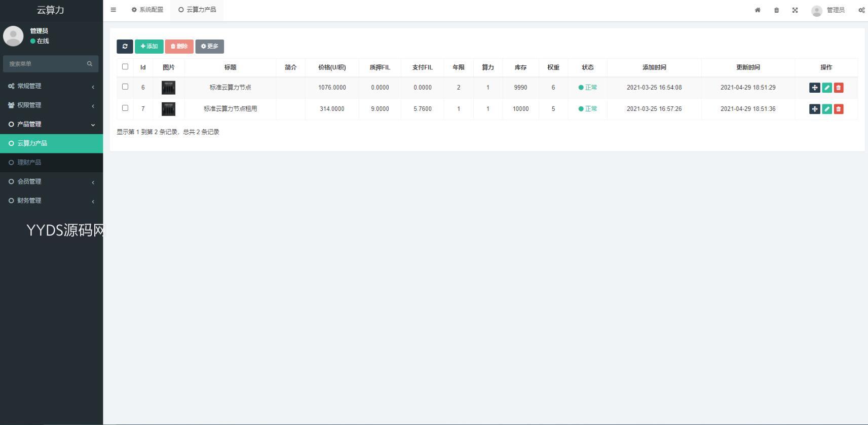The width and height of the screenshot is (868, 425).
Task: Select the checkbox for row Id 7
Action: (125, 108)
